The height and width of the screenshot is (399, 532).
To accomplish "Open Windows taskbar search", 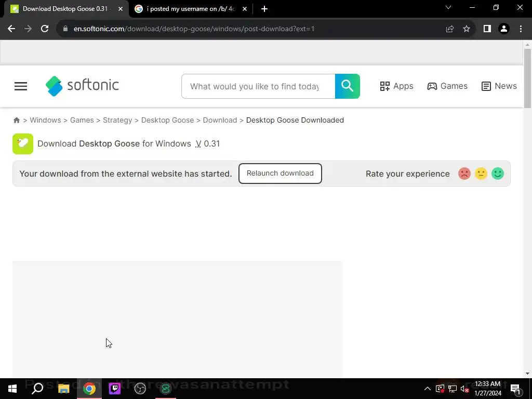I will [x=37, y=389].
